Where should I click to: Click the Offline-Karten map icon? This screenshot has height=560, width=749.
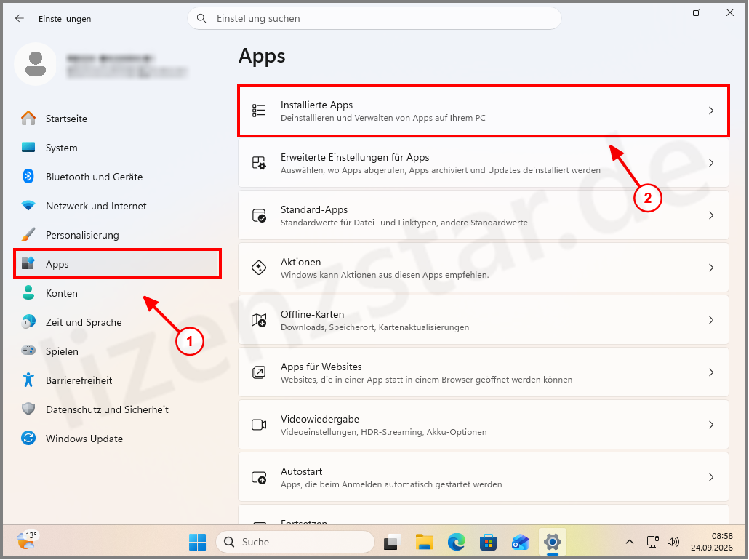259,320
